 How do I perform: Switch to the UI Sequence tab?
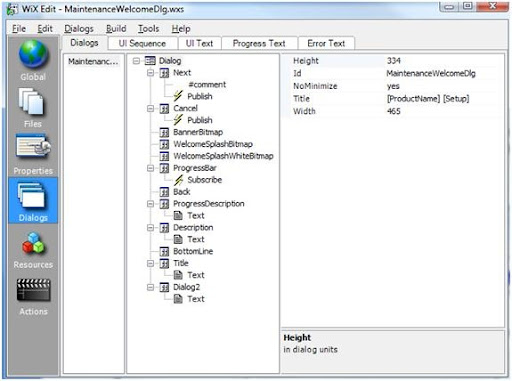pos(142,43)
